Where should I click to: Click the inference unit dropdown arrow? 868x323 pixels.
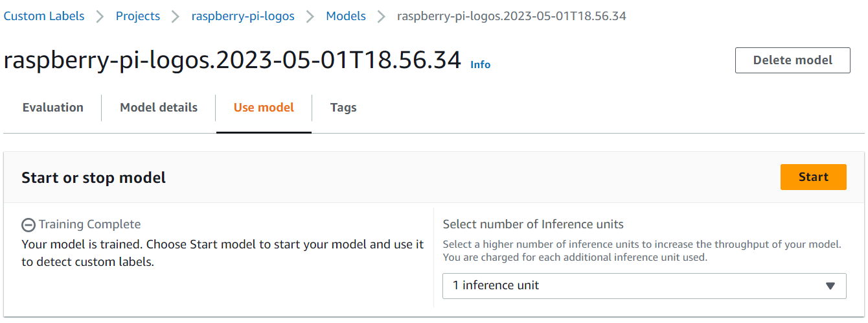pyautogui.click(x=830, y=286)
